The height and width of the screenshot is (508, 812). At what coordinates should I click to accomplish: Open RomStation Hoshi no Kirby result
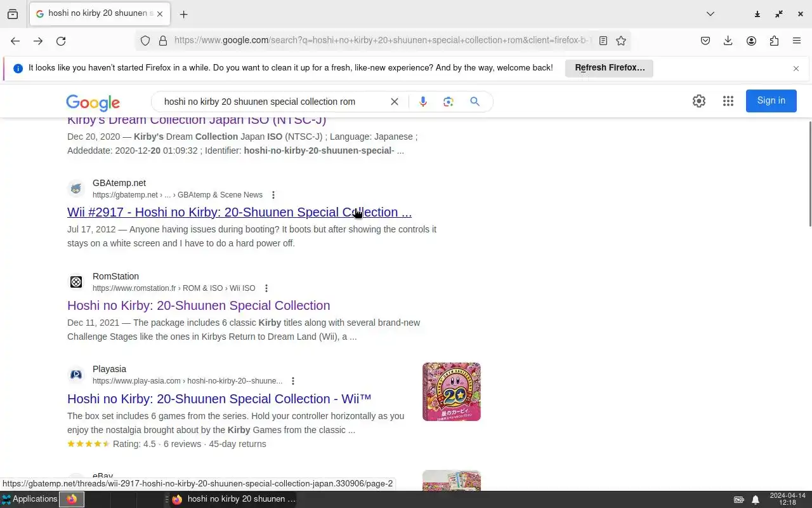click(x=199, y=305)
